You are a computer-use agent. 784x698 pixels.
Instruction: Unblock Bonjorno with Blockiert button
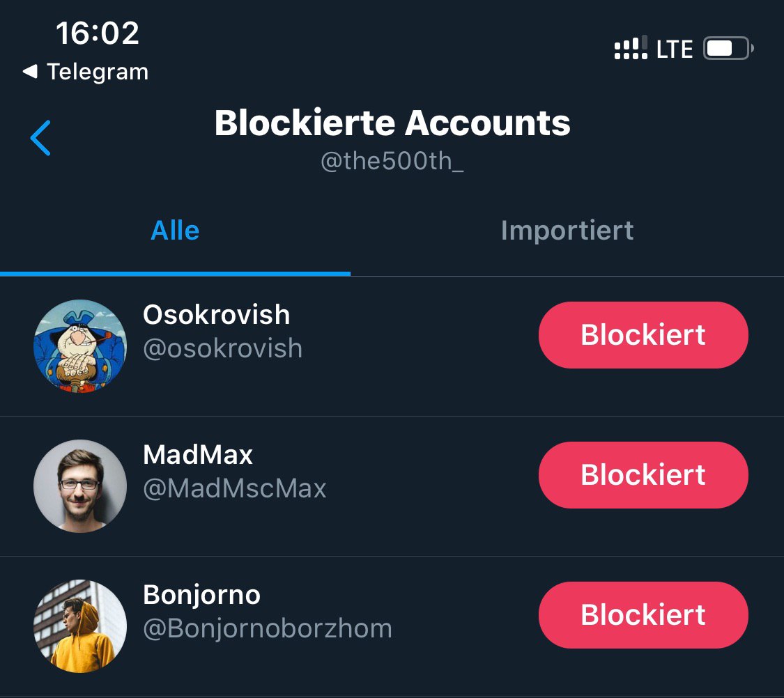tap(643, 614)
